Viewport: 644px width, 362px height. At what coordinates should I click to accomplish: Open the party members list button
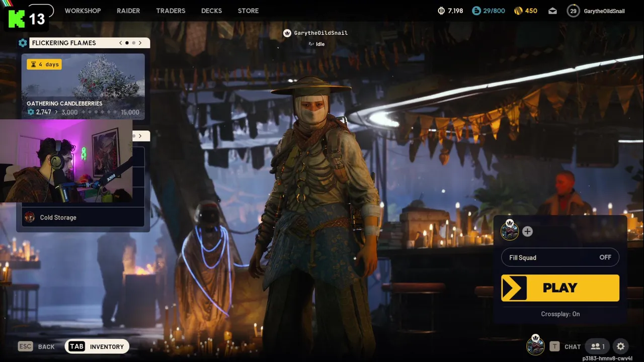tap(597, 346)
